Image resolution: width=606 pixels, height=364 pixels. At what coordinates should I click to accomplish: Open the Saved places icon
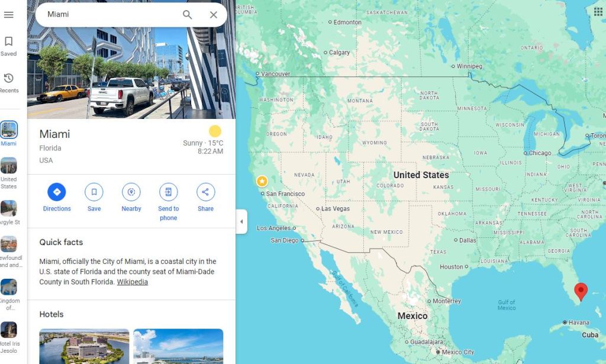point(8,46)
